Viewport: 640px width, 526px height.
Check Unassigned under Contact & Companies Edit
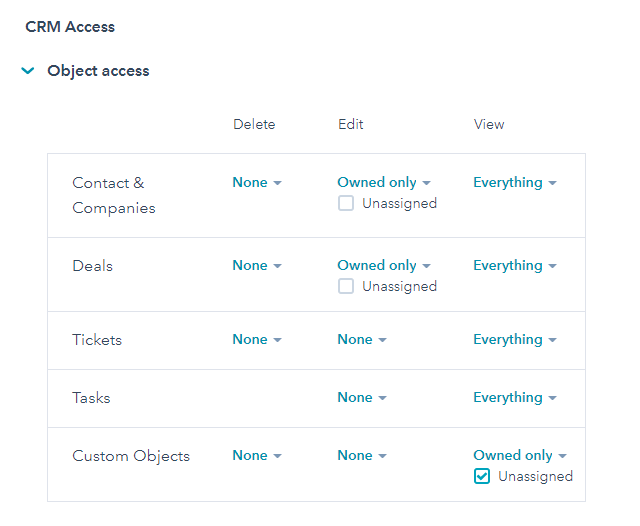coord(346,203)
